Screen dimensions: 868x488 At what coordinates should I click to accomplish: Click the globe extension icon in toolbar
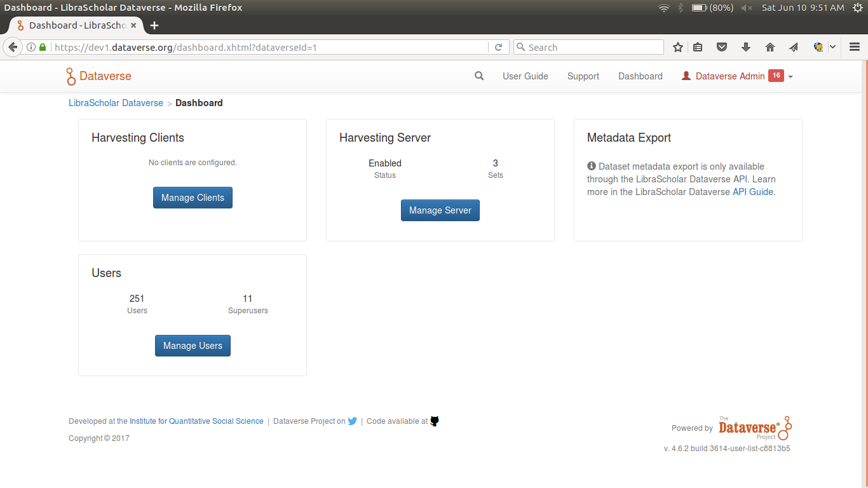pyautogui.click(x=818, y=47)
